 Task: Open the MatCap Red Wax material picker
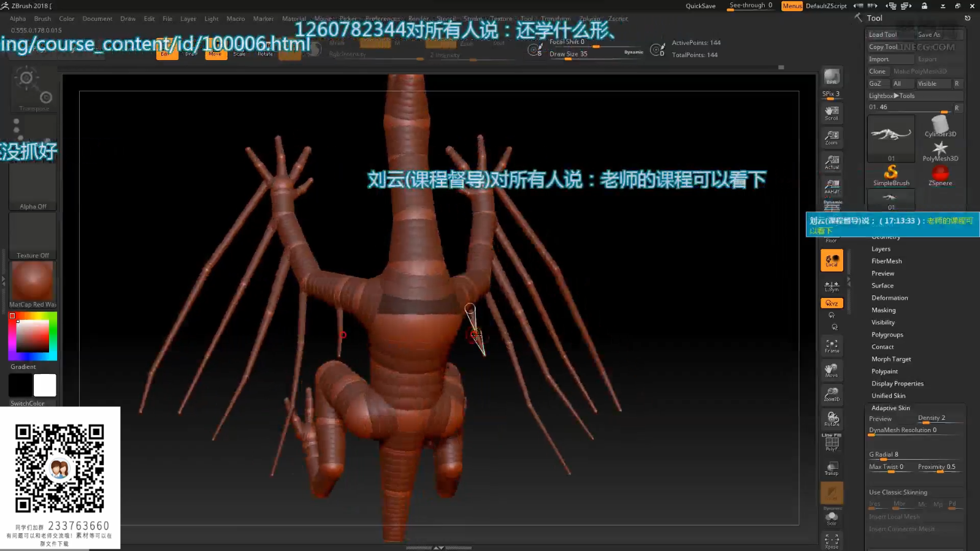(33, 285)
